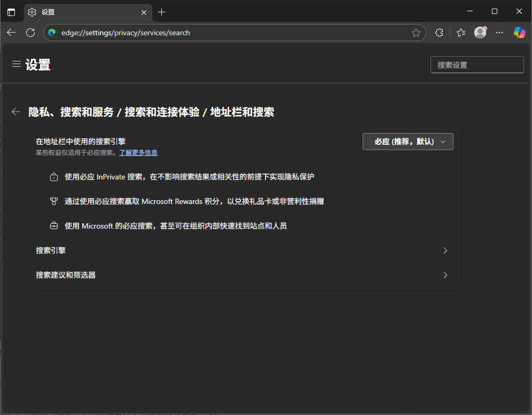
Task: Open the 必应 search engine dropdown
Action: tap(408, 142)
